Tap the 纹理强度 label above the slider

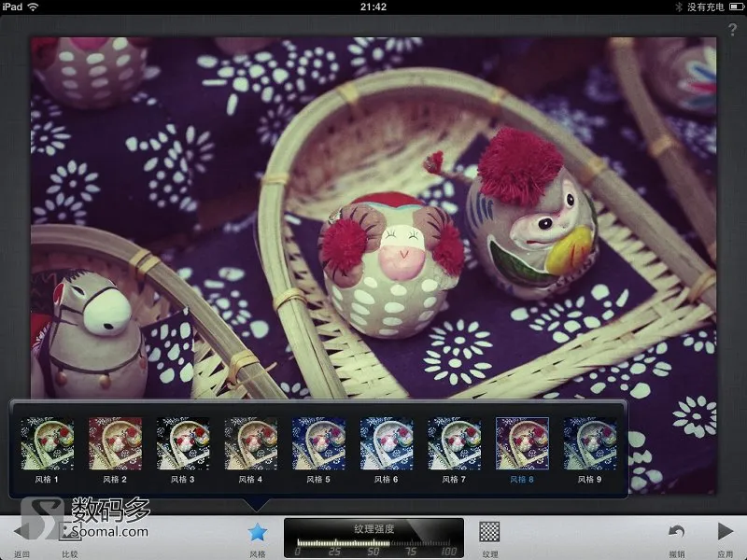(374, 528)
